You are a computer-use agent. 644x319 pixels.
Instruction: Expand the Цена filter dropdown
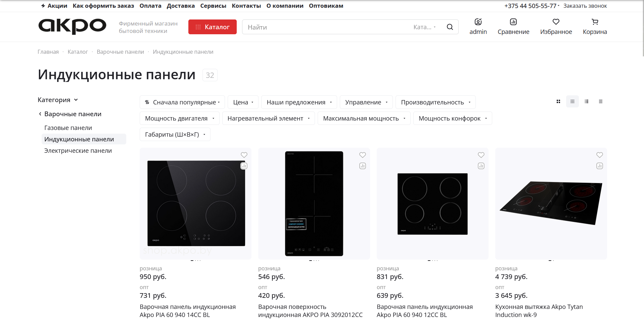tap(243, 102)
